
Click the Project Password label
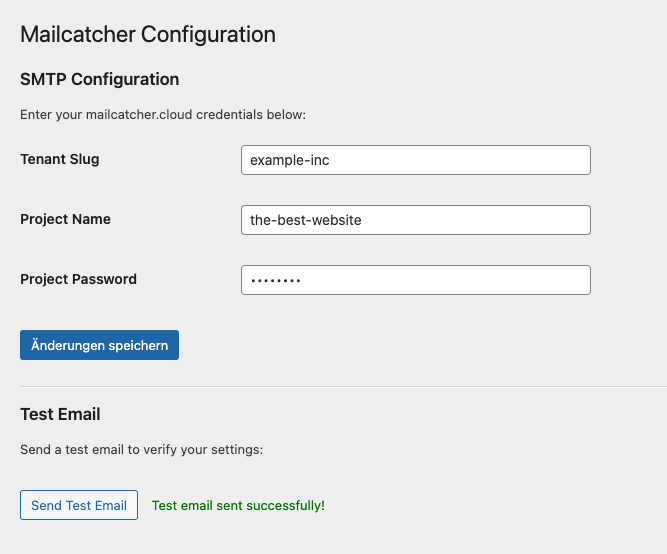[x=78, y=279]
